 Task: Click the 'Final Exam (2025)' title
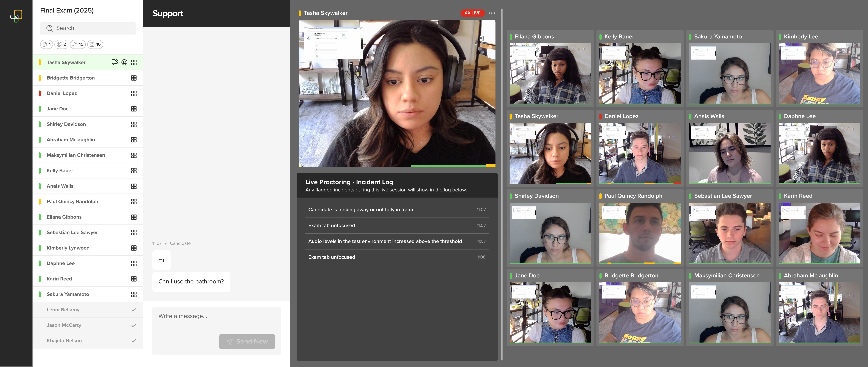click(67, 10)
